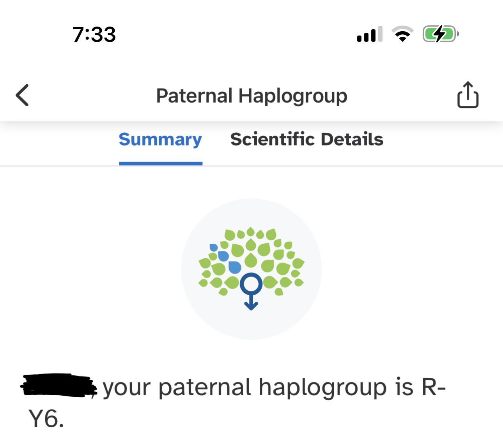The height and width of the screenshot is (448, 503).
Task: Tap the cellular signal bars indicator
Action: [x=370, y=34]
